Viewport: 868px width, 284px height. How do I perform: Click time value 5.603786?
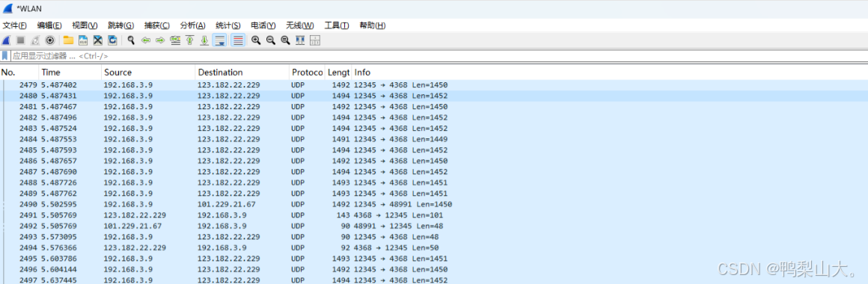59,259
